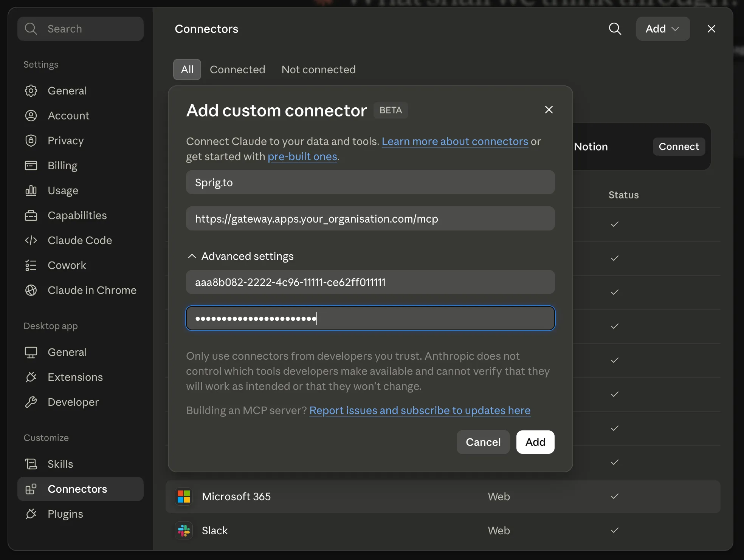Open the Plugins section
The width and height of the screenshot is (744, 560).
coord(81,514)
